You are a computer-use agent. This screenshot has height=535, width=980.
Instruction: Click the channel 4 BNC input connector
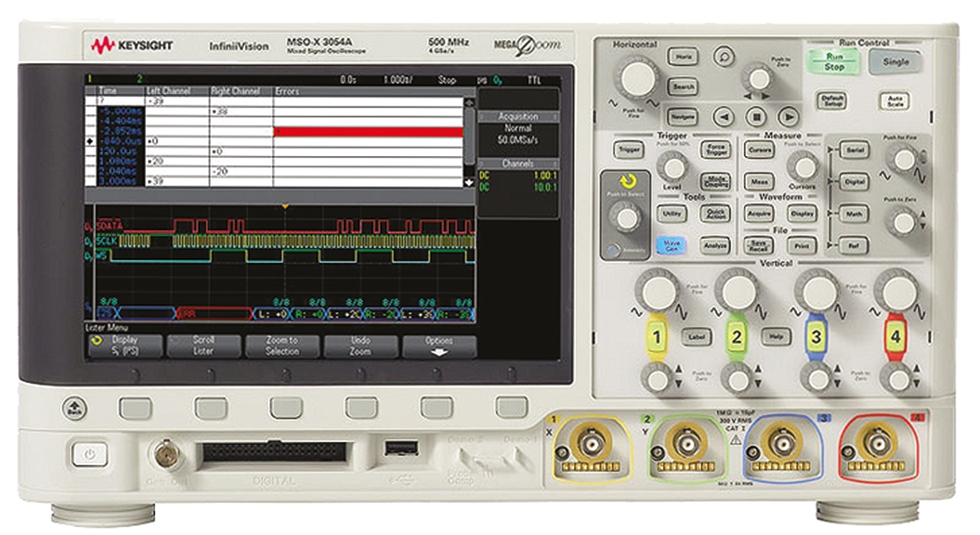point(879,444)
